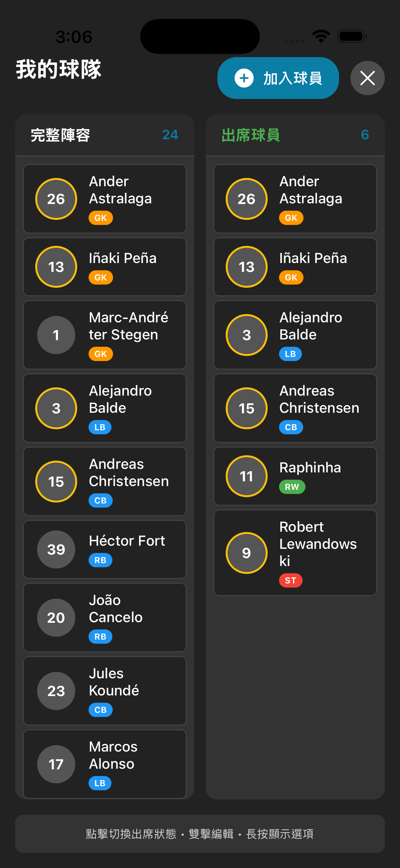Toggle Iñaki Peña off the attendance list
Image resolution: width=400 pixels, height=868 pixels.
(295, 266)
